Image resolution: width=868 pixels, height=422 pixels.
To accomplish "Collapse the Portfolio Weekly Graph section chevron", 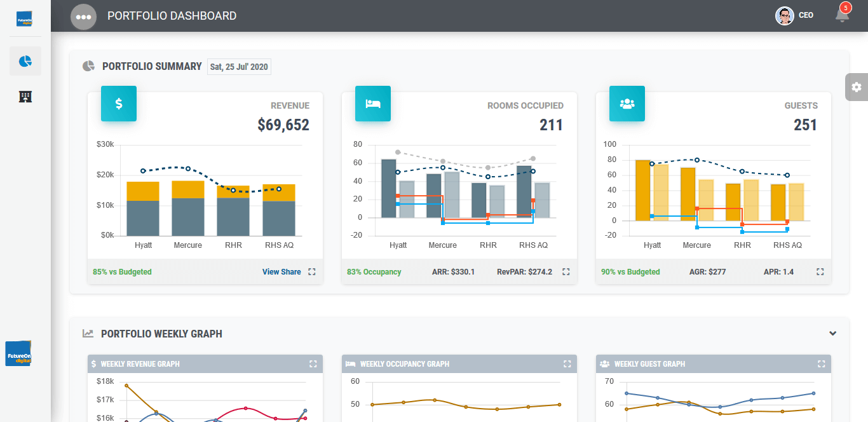I will pos(832,333).
